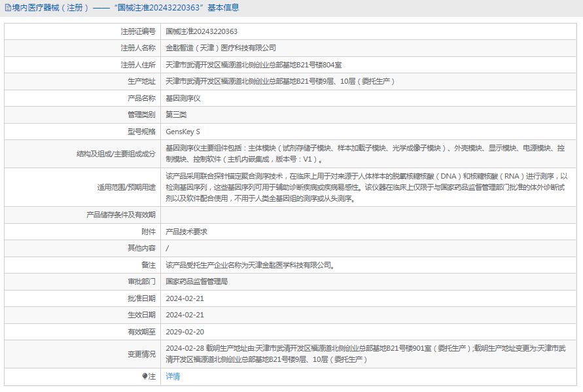Click the 型号规格 row label
The height and width of the screenshot is (392, 583).
141,132
